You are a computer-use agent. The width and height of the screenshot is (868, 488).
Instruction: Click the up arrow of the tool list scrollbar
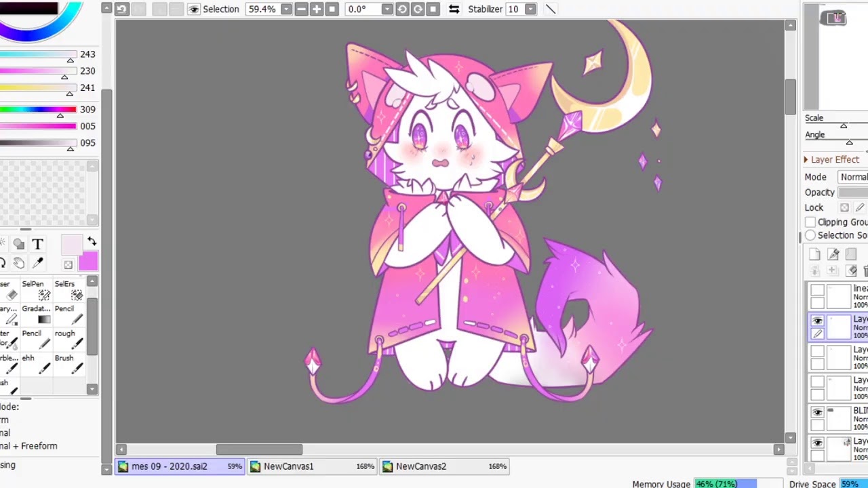pyautogui.click(x=92, y=281)
